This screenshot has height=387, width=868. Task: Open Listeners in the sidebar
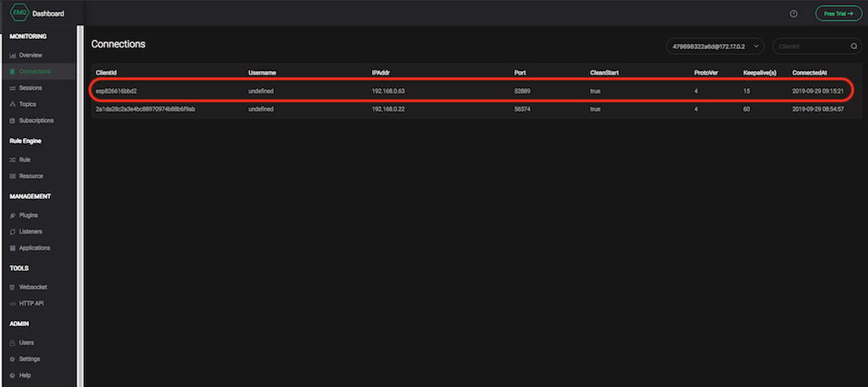31,232
